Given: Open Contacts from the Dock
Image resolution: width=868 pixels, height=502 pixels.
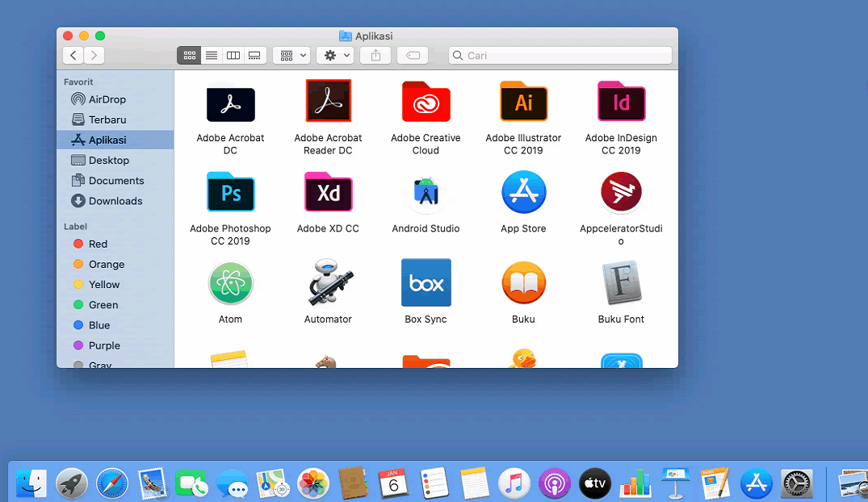Looking at the screenshot, I should pyautogui.click(x=353, y=483).
